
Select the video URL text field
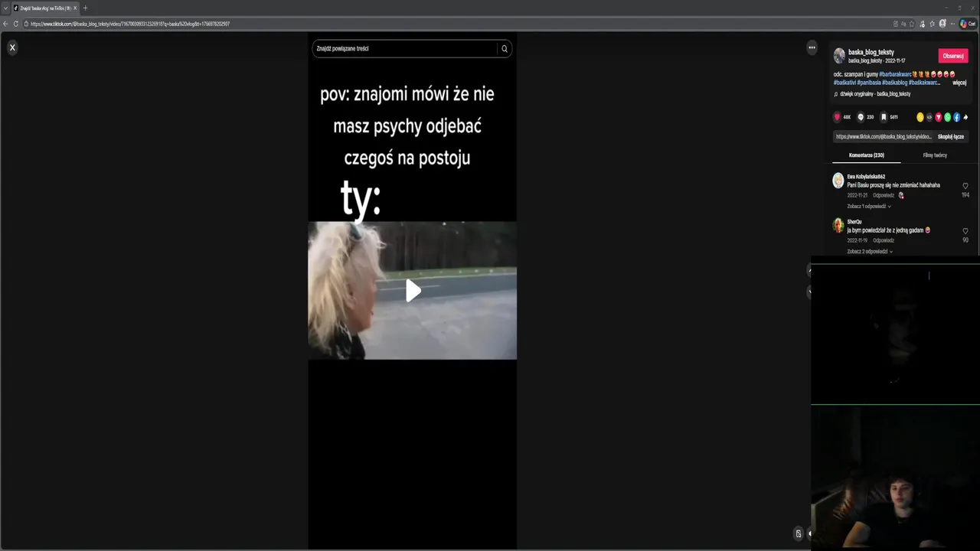click(x=884, y=136)
